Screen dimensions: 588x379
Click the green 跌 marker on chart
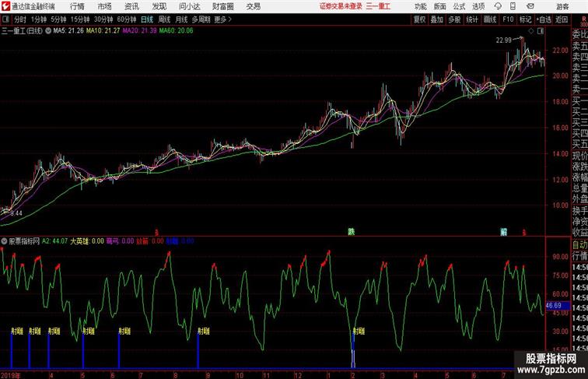click(x=351, y=232)
